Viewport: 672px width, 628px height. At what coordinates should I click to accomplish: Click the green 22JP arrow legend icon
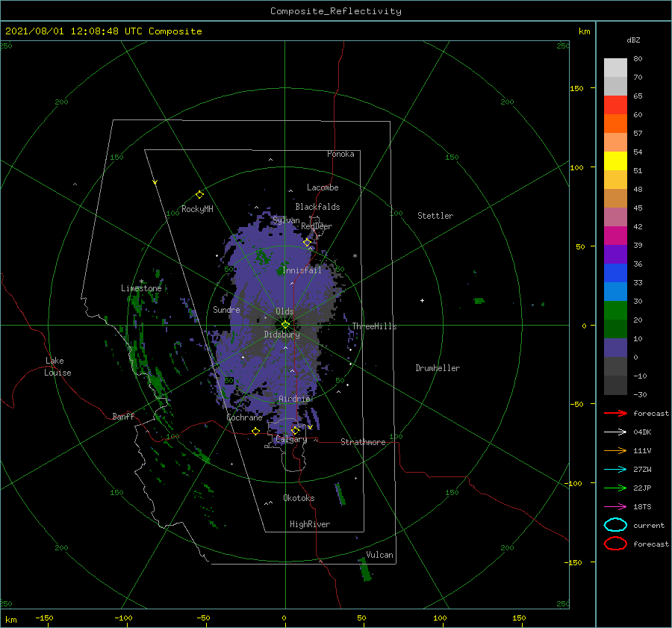click(x=615, y=488)
